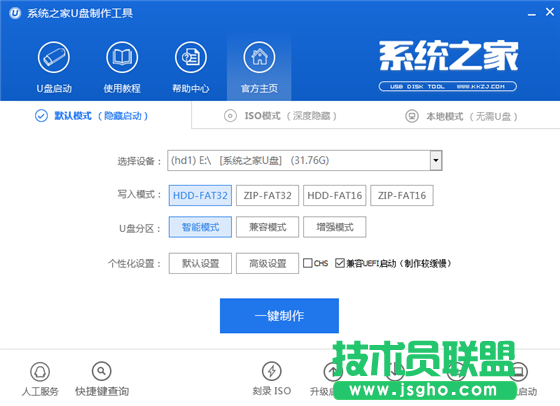Choose 兼容模式 partition option
This screenshot has width=560, height=406.
click(268, 227)
